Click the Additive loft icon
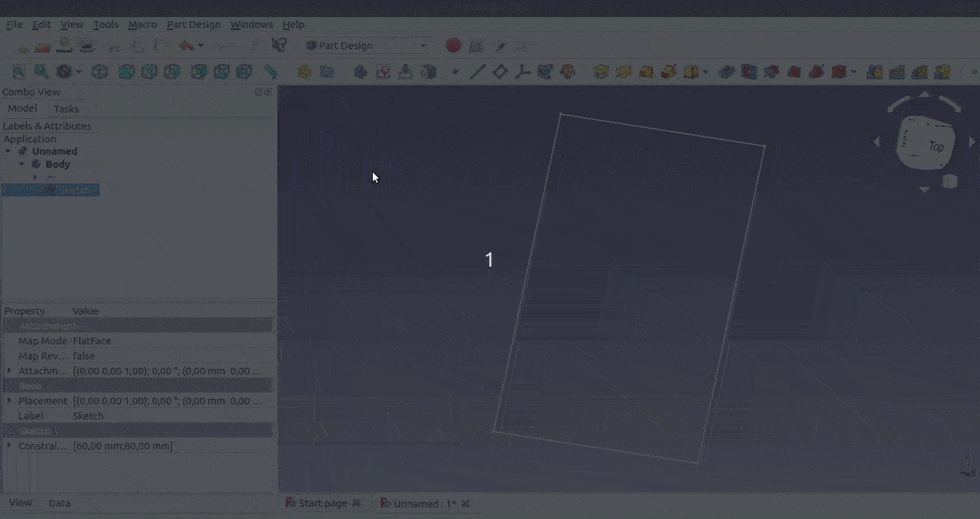 pyautogui.click(x=646, y=72)
